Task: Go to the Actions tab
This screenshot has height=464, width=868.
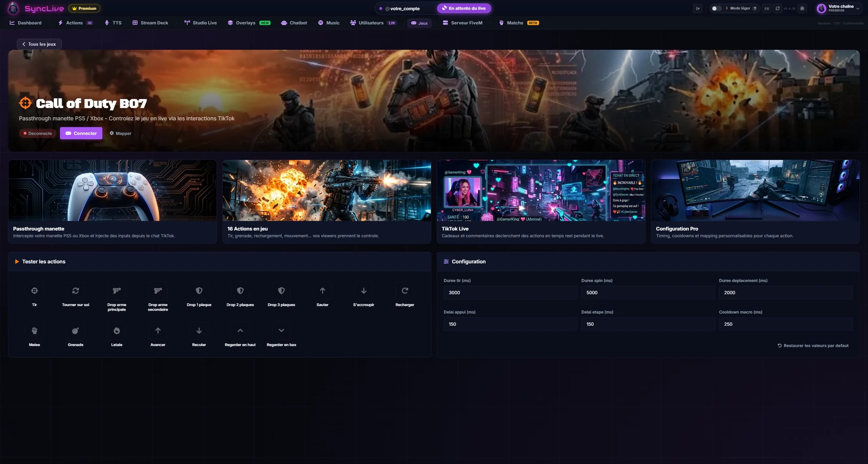Action: point(75,23)
